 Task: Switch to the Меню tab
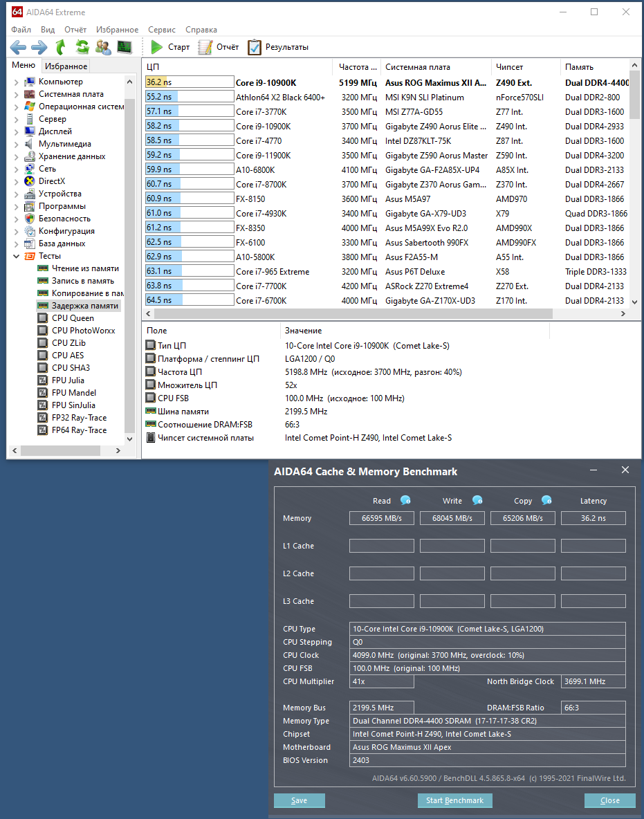coord(24,65)
